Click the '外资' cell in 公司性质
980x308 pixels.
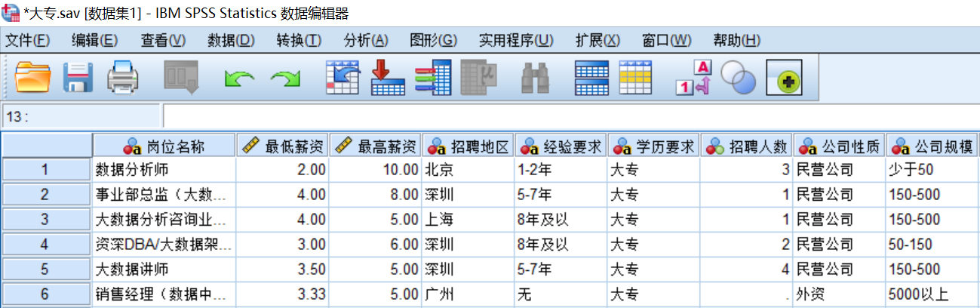point(840,294)
